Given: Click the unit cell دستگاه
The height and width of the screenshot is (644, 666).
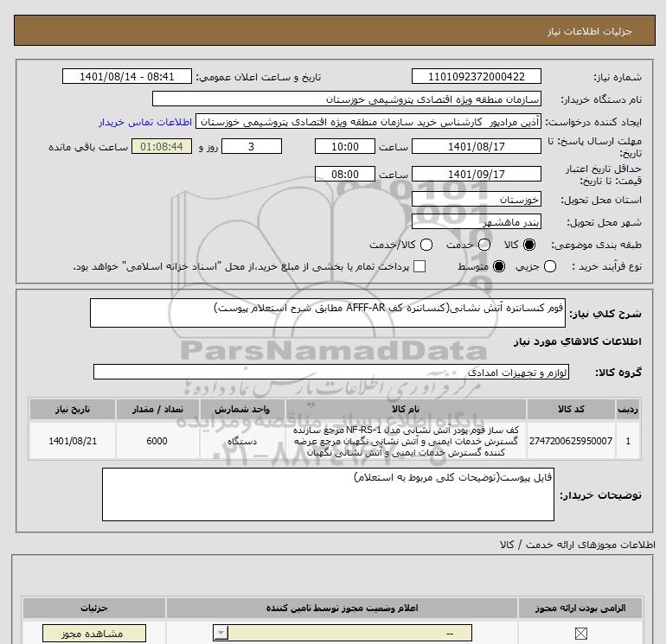Looking at the screenshot, I should (x=242, y=441).
